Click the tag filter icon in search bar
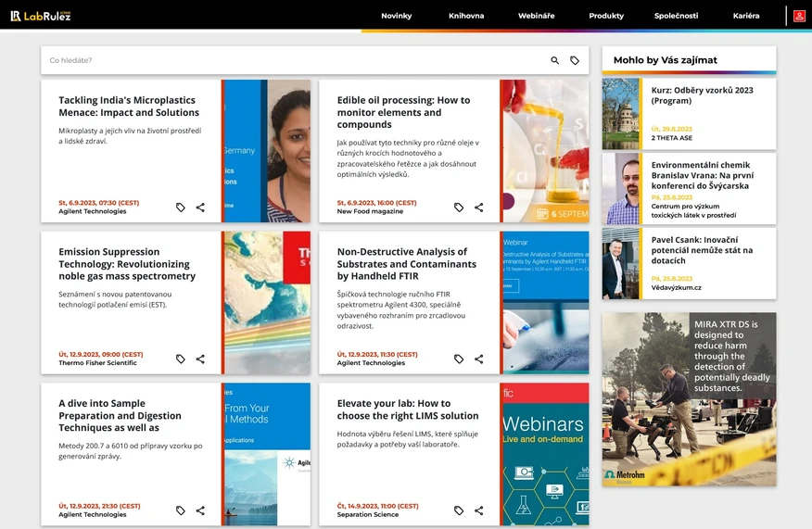Image resolution: width=812 pixels, height=529 pixels. (x=575, y=60)
